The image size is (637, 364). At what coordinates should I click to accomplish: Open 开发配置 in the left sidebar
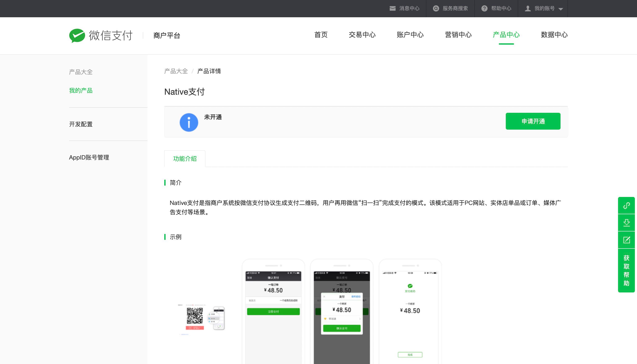point(81,124)
